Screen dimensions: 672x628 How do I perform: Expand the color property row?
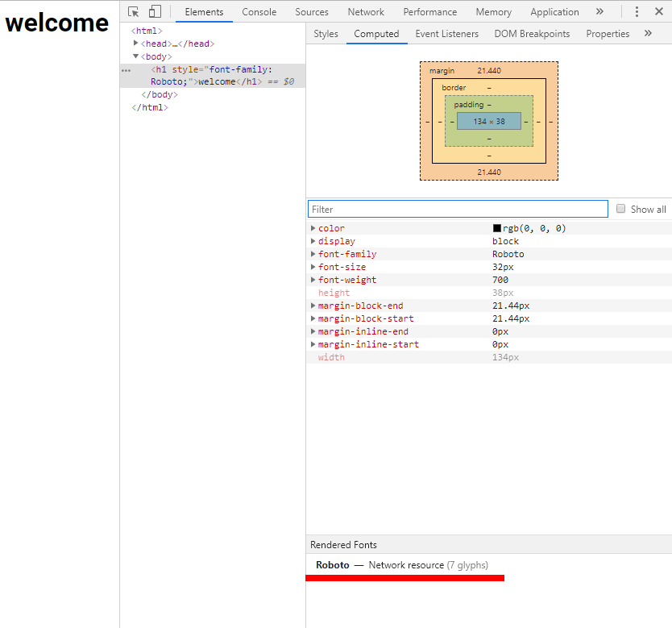pos(313,228)
